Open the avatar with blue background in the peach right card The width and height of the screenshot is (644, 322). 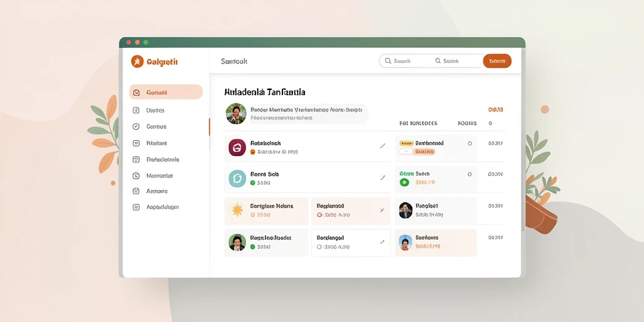[406, 242]
